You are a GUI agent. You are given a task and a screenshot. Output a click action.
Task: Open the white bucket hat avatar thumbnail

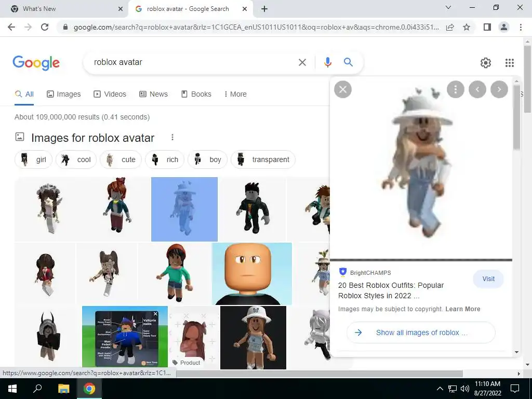pos(253,338)
